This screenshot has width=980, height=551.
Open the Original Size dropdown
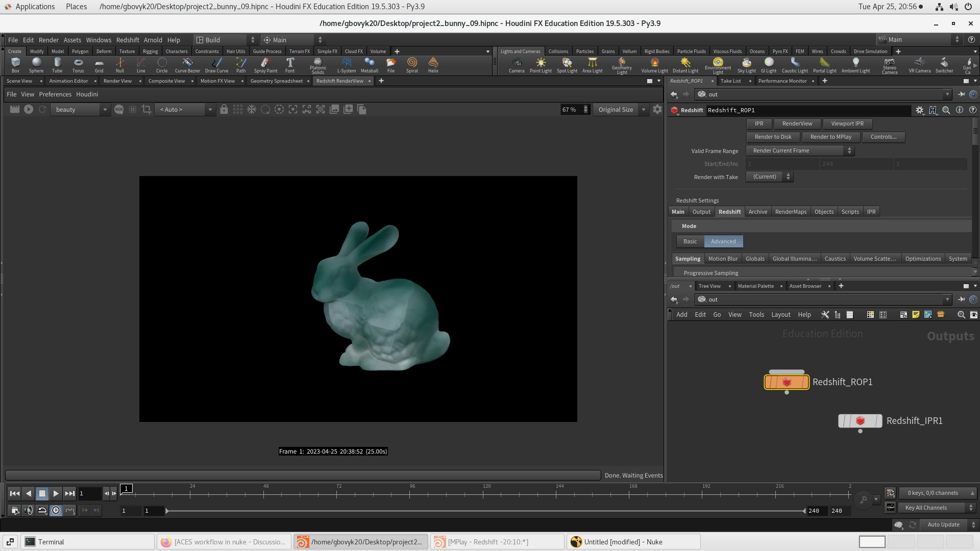pyautogui.click(x=620, y=109)
